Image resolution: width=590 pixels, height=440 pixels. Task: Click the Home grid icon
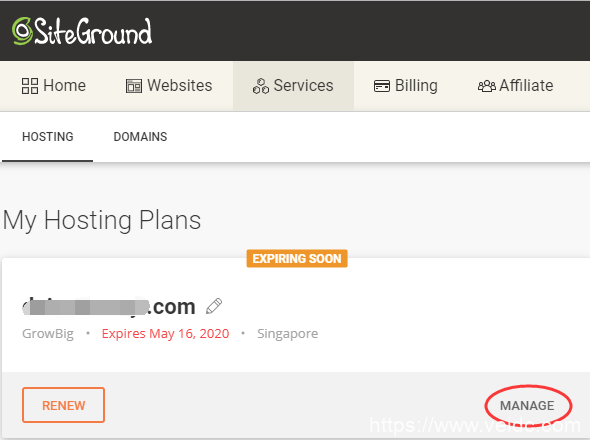[x=30, y=86]
